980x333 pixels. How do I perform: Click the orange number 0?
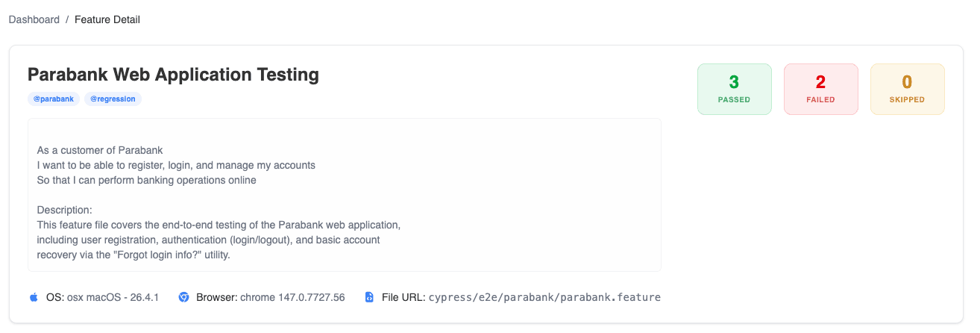[907, 82]
